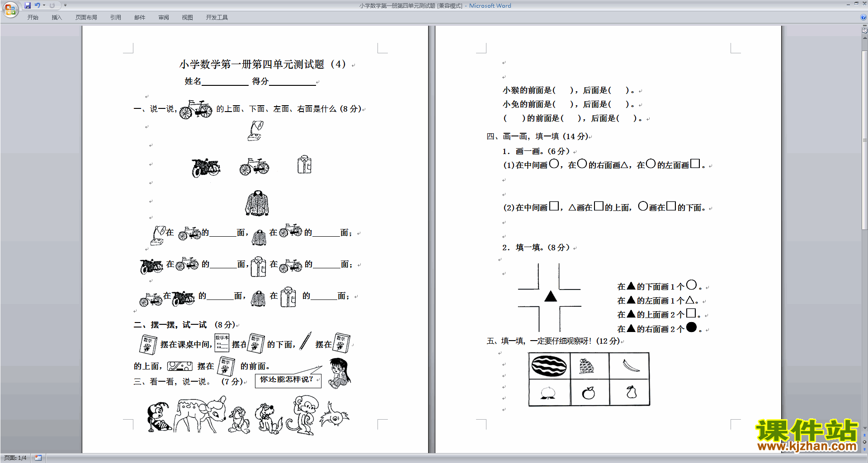This screenshot has height=463, width=868.
Task: Open the Office Button menu
Action: click(x=10, y=9)
